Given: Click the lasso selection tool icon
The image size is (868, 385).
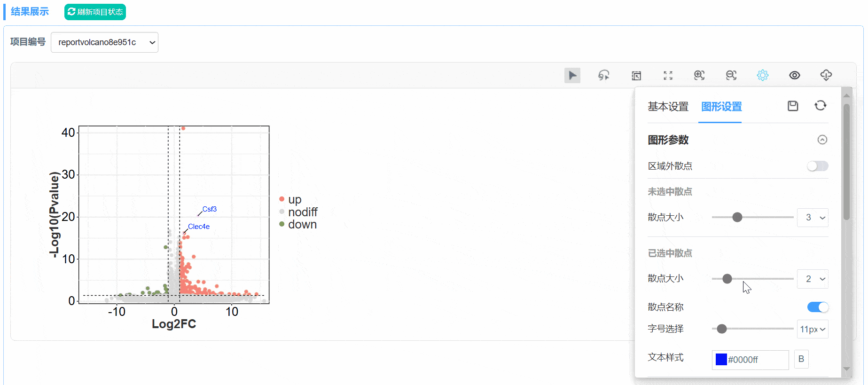Looking at the screenshot, I should [604, 75].
